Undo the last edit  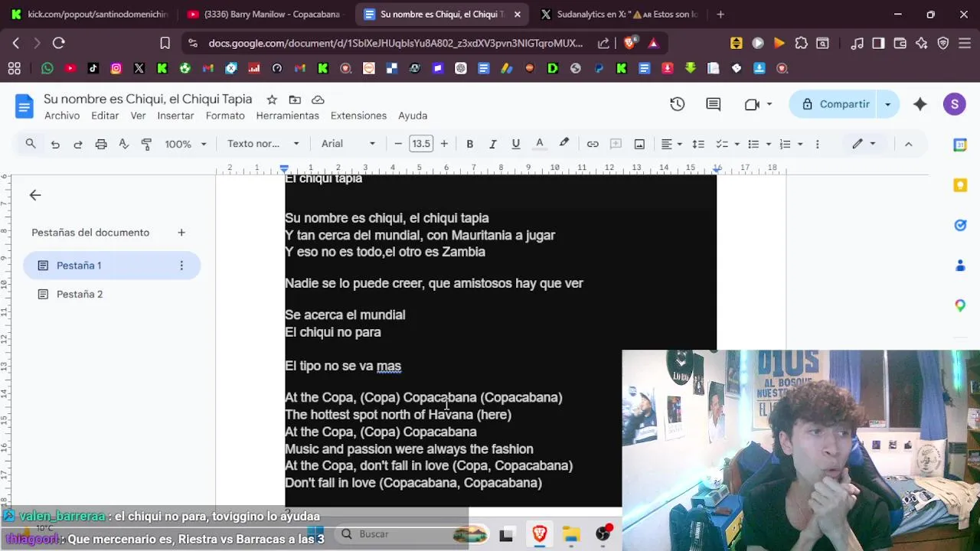click(x=55, y=144)
